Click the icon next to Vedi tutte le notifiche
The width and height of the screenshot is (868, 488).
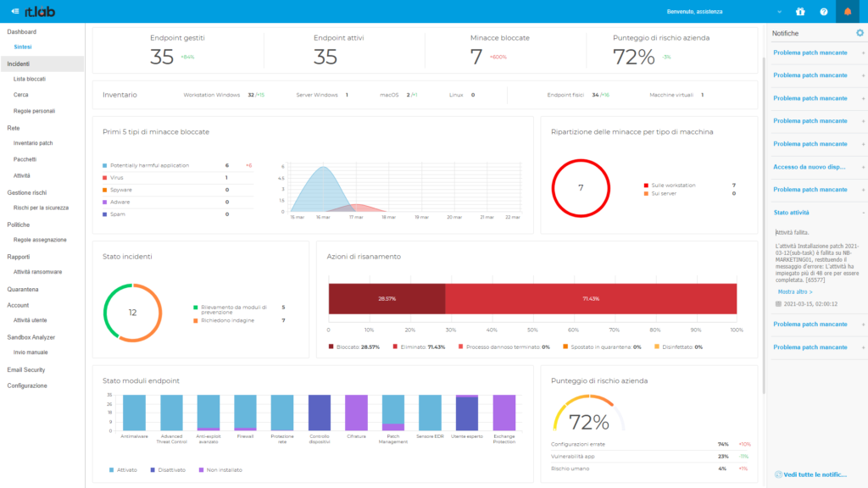(x=778, y=474)
